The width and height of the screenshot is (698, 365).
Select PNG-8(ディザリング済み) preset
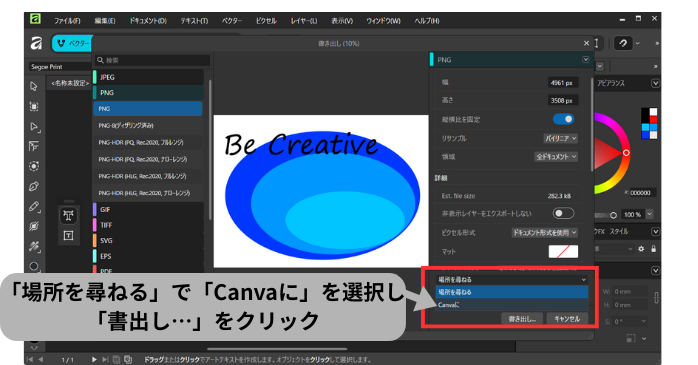(148, 126)
